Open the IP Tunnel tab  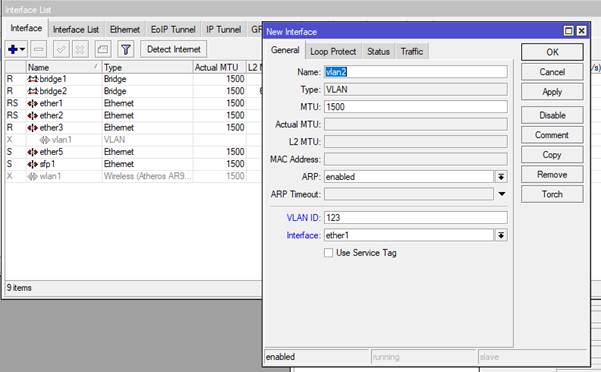(x=223, y=29)
